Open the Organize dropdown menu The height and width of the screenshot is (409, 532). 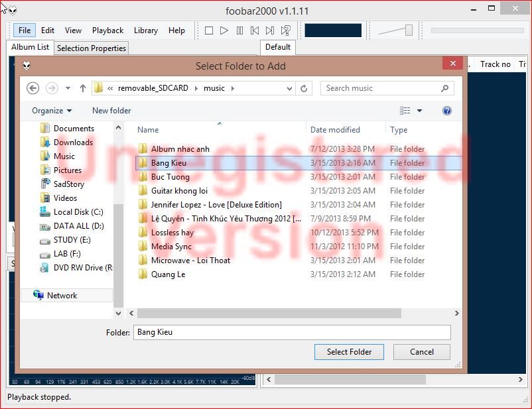52,111
